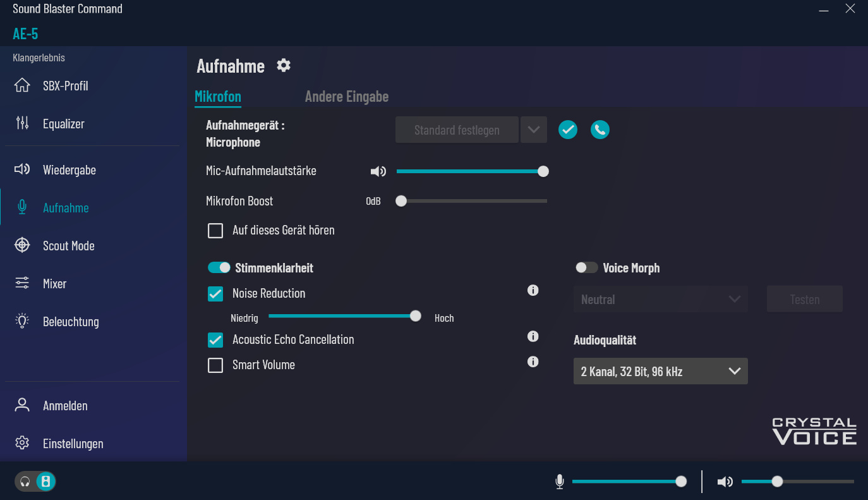Screen dimensions: 868x500
Task: Click the Hoch slider label
Action: point(444,318)
